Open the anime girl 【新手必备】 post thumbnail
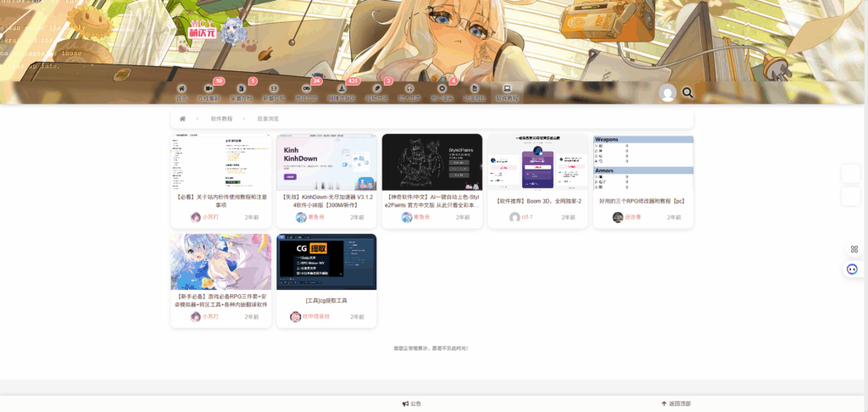The height and width of the screenshot is (412, 868). click(x=221, y=262)
